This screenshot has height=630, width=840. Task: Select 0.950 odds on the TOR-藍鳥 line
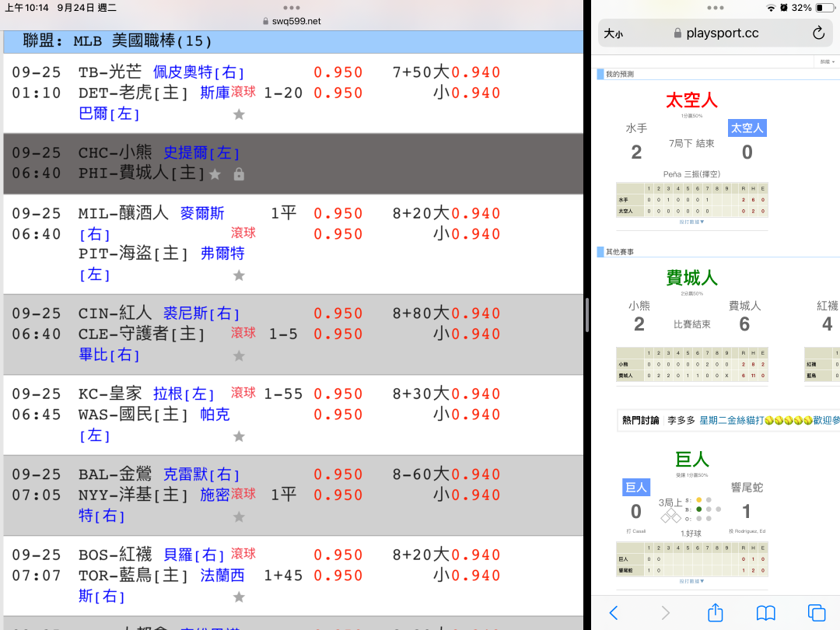tap(338, 576)
